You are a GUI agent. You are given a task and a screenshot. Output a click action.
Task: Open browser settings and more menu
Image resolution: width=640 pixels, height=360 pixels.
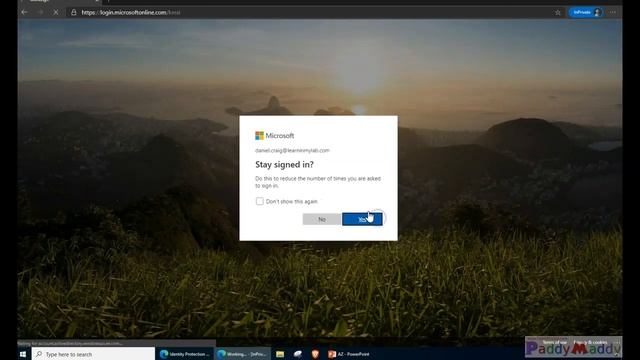[613, 12]
